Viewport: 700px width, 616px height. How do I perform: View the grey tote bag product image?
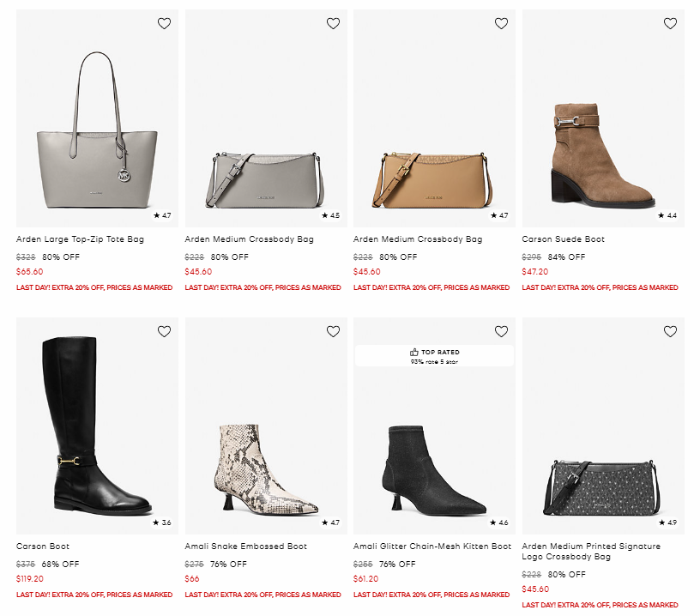click(97, 129)
